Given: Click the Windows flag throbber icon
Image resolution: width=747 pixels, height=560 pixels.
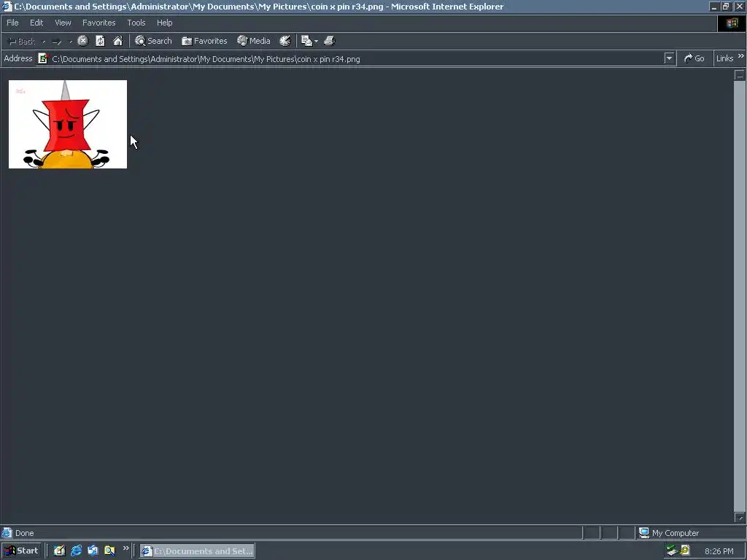Looking at the screenshot, I should click(x=732, y=23).
